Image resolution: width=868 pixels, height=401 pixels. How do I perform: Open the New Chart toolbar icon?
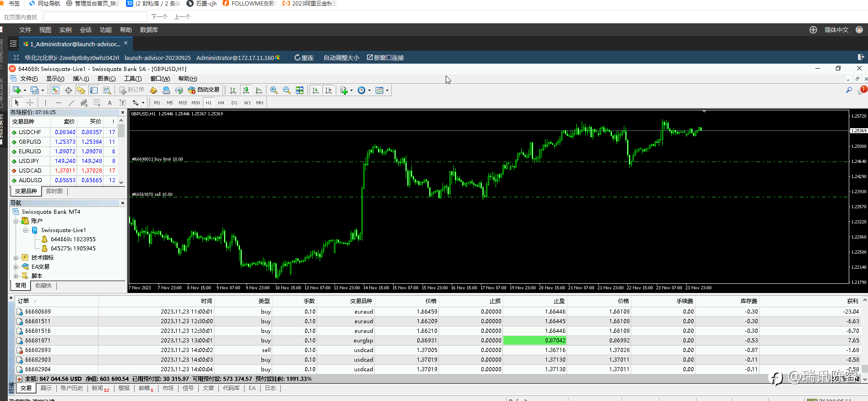[x=17, y=90]
